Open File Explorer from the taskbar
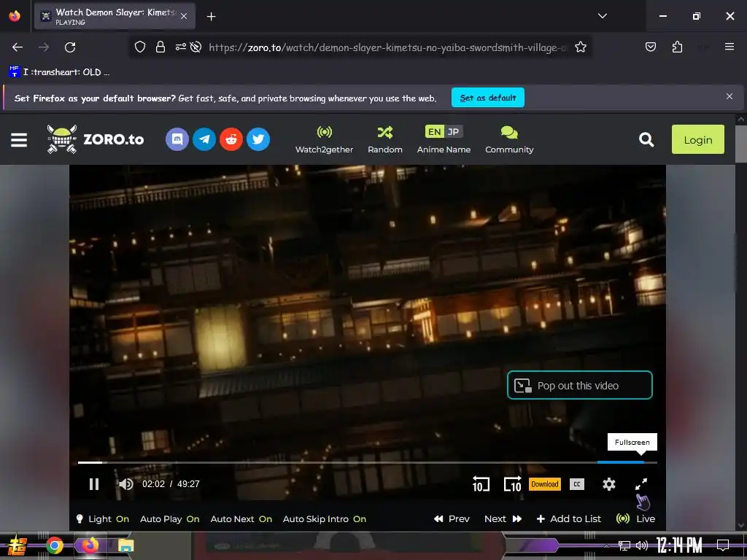The width and height of the screenshot is (747, 560). (x=125, y=545)
